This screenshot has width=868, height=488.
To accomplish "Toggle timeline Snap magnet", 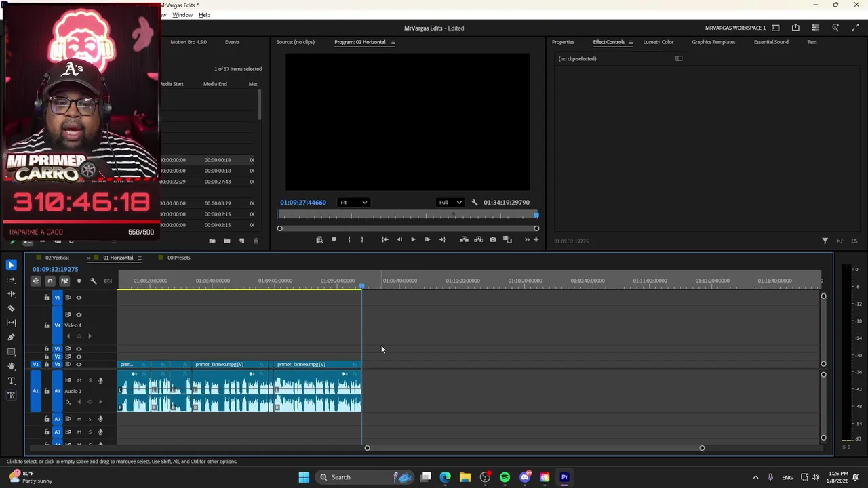I will [x=50, y=281].
